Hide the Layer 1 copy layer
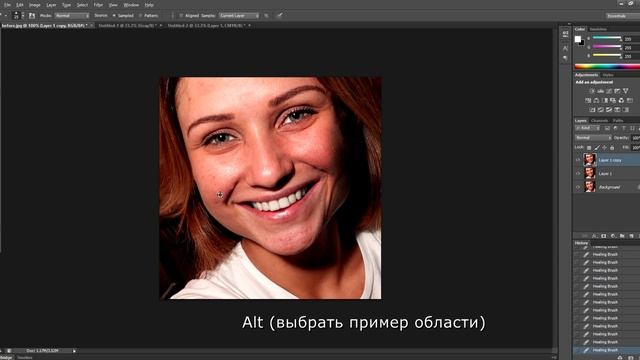640x360 pixels. pyautogui.click(x=578, y=160)
